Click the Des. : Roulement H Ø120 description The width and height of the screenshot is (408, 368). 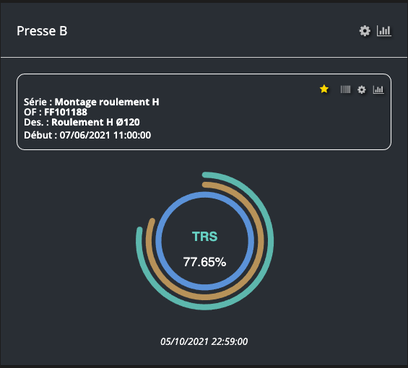pos(82,122)
